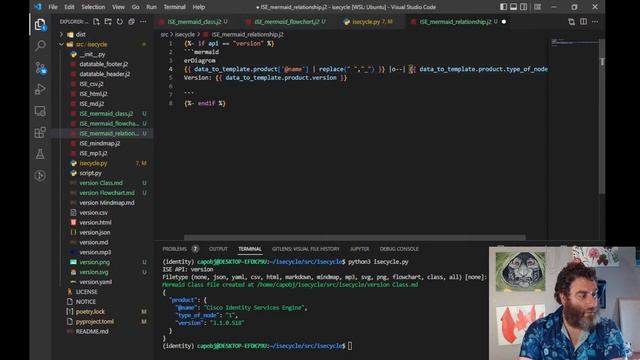Click the editor horizontal scrollbar
Viewport: 640px width, 360px height.
pyautogui.click(x=354, y=238)
